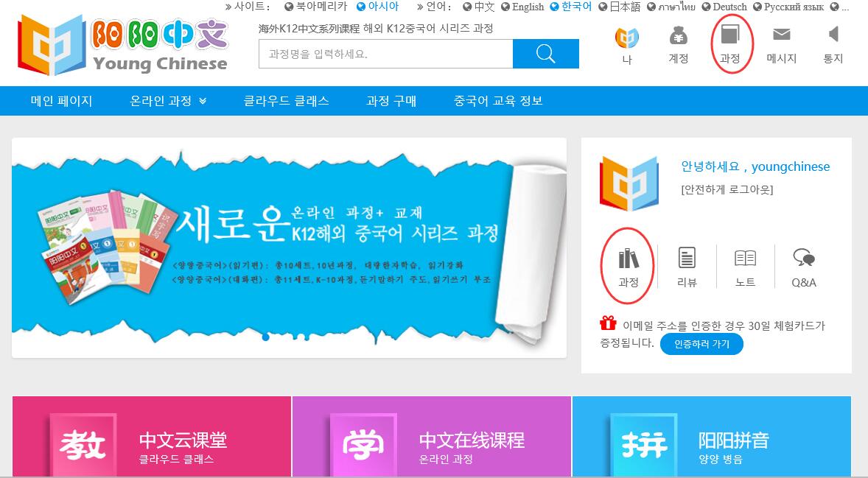Open the circled 과정 book icon in header
This screenshot has width=868, height=478.
[730, 35]
